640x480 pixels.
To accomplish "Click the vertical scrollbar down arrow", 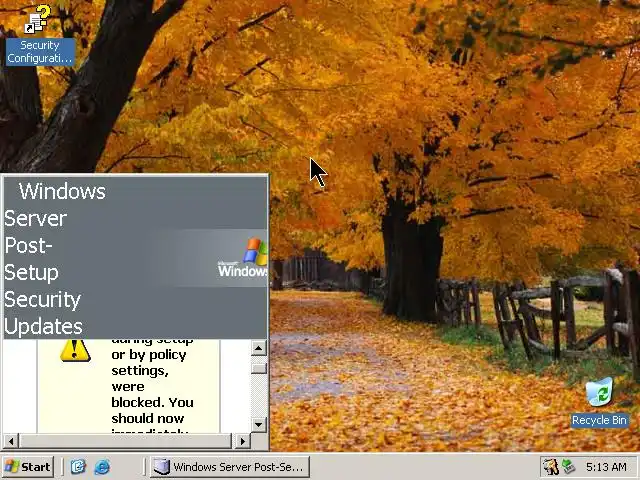I will (258, 424).
